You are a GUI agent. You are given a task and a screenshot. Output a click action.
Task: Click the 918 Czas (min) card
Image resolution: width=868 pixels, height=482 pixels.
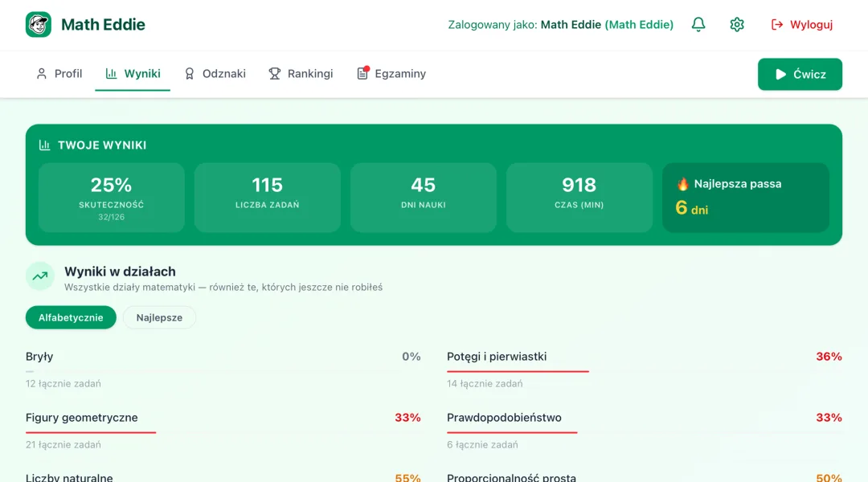coord(579,198)
